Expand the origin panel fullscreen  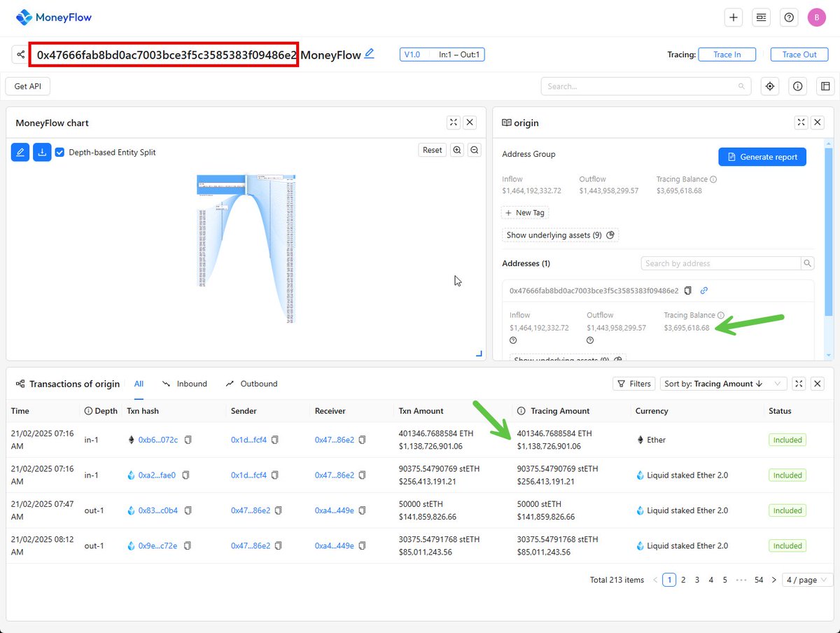pyautogui.click(x=801, y=123)
